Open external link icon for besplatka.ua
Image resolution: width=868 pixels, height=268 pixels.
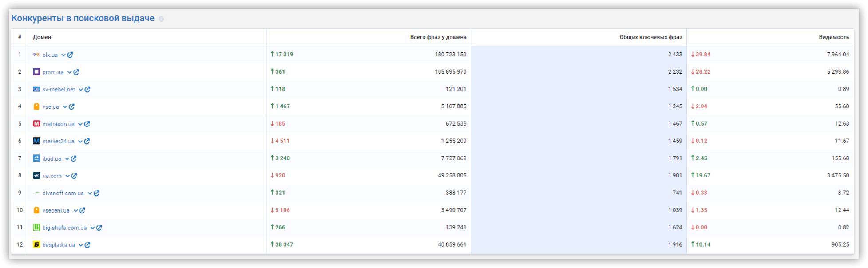click(x=87, y=245)
